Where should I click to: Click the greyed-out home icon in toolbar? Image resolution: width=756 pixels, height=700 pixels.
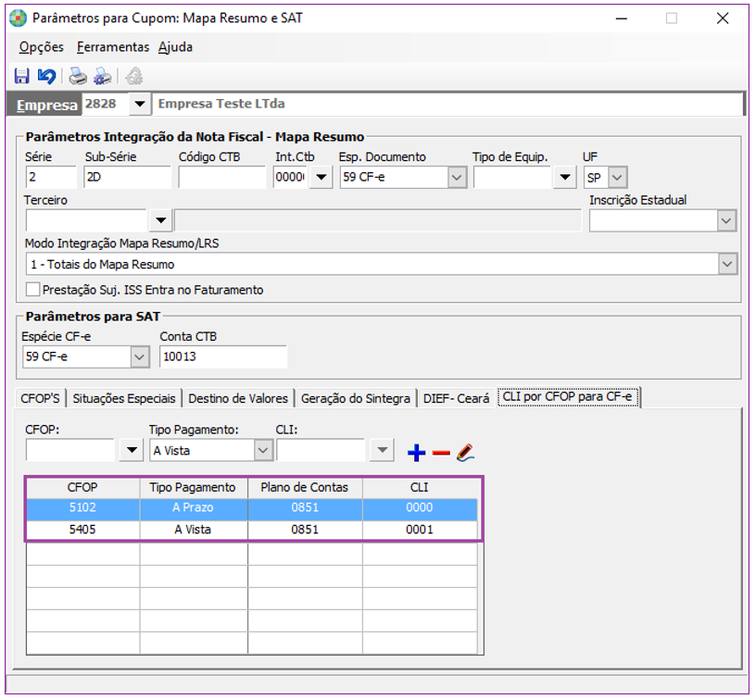134,76
